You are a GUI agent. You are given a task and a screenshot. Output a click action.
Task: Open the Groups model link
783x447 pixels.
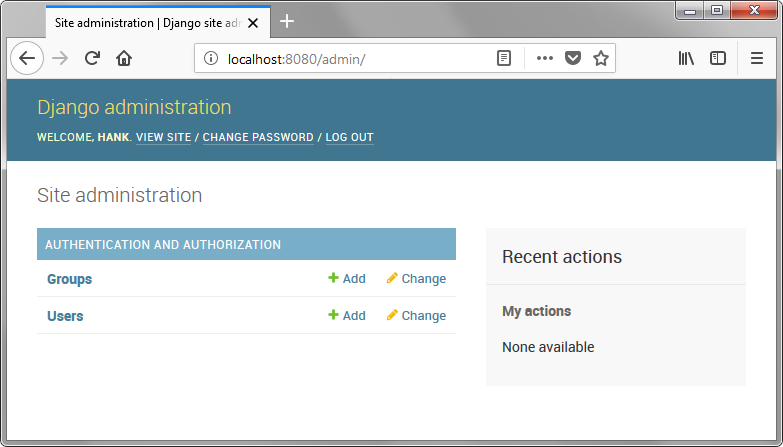click(69, 279)
